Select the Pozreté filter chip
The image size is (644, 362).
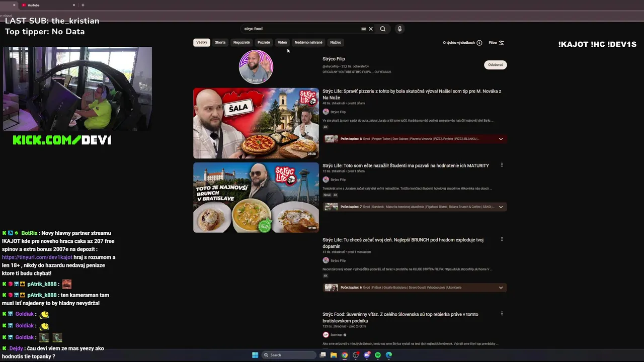click(264, 42)
